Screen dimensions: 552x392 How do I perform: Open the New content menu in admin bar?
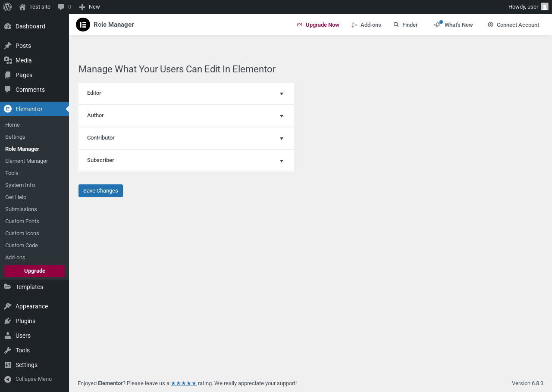coord(89,7)
